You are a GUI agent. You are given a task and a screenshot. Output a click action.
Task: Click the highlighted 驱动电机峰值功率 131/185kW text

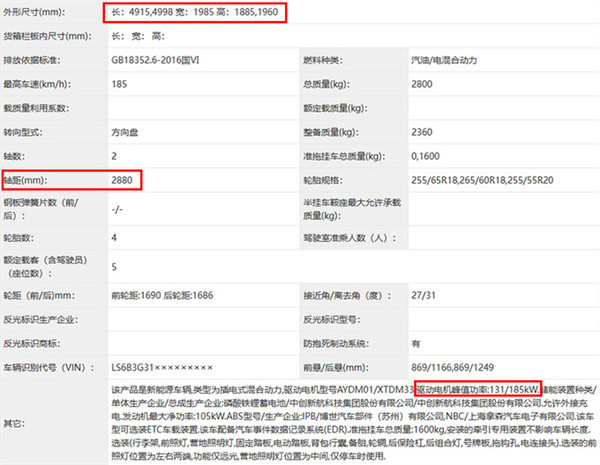tap(477, 386)
